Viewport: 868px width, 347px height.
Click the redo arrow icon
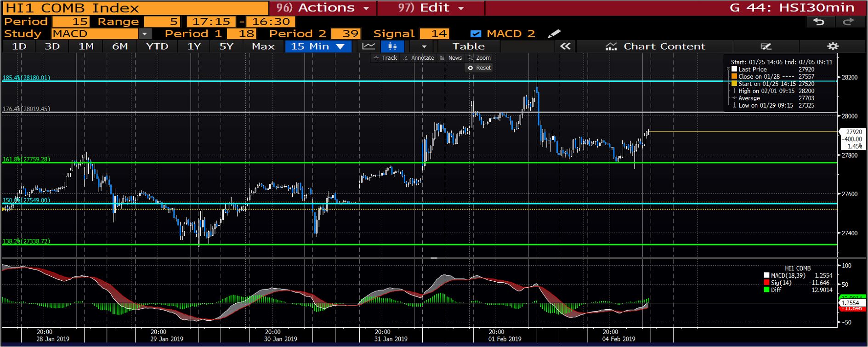[x=848, y=22]
